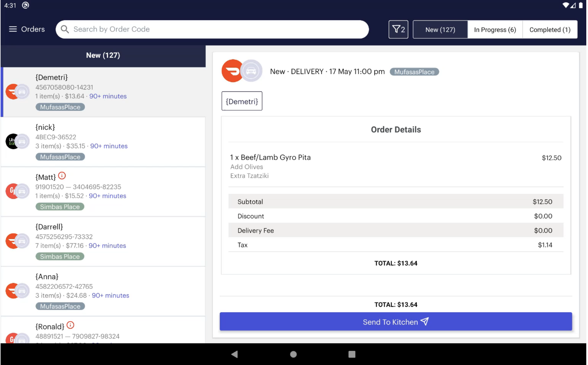Click the {Demetri} customer name button
This screenshot has width=588, height=365.
242,101
